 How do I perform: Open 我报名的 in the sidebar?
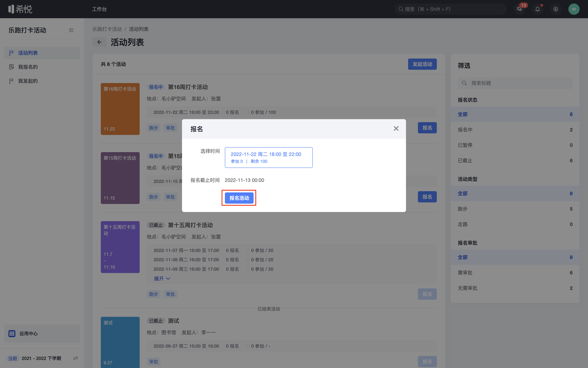42,67
